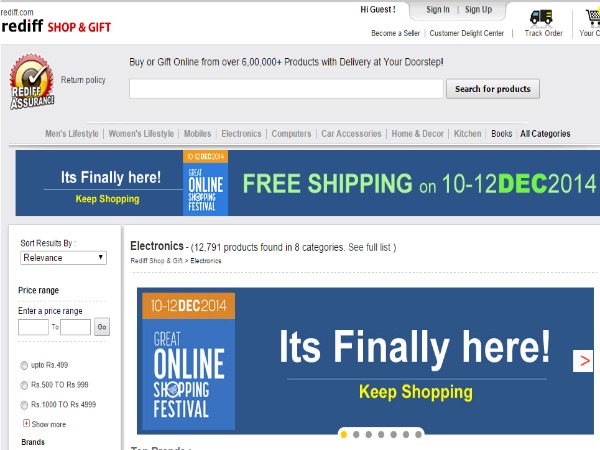
Task: Click the Search for products button
Action: pyautogui.click(x=493, y=89)
